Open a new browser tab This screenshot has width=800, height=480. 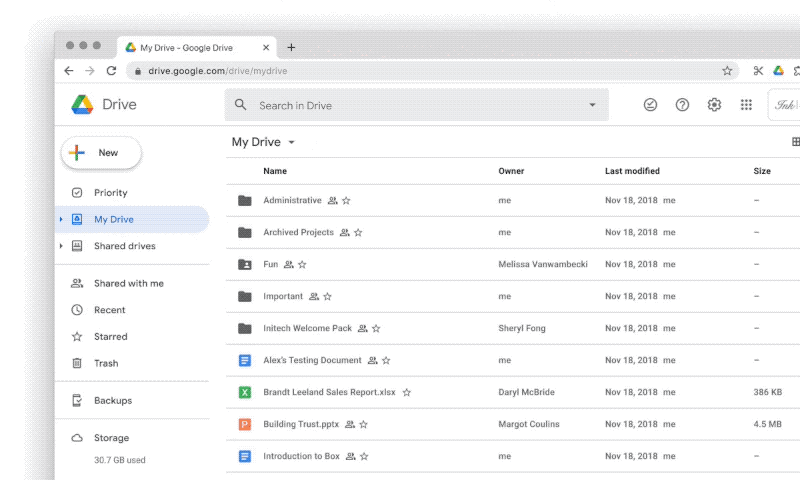(291, 47)
